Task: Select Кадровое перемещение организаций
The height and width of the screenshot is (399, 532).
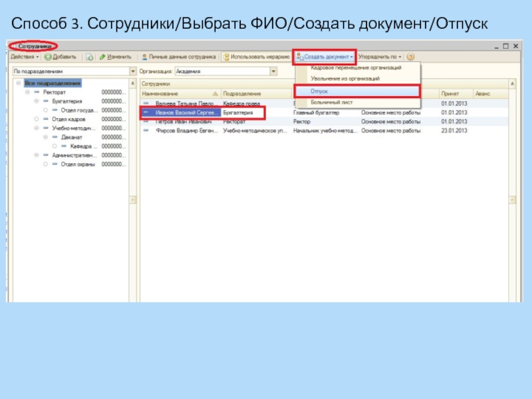Action: [x=355, y=68]
